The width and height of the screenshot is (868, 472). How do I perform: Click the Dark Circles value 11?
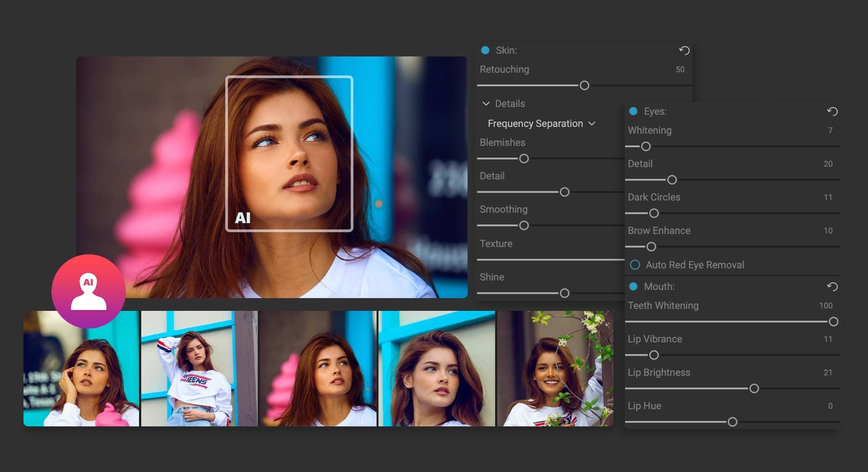(x=828, y=197)
